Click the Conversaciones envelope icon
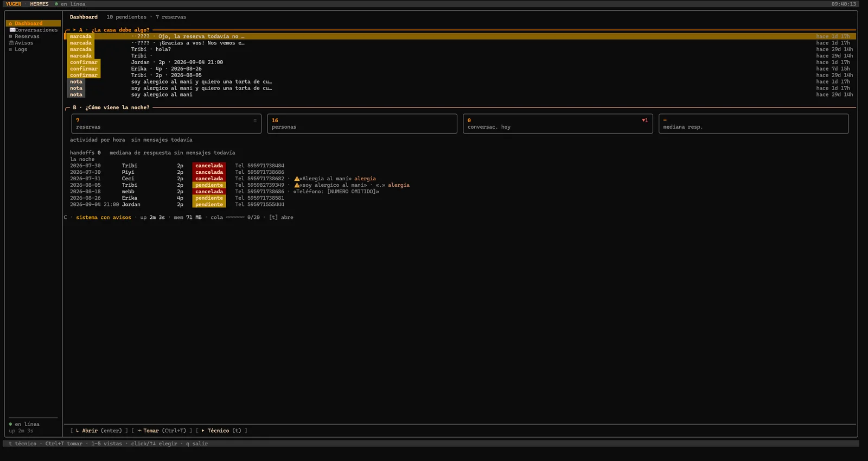This screenshot has width=868, height=461. 12,30
